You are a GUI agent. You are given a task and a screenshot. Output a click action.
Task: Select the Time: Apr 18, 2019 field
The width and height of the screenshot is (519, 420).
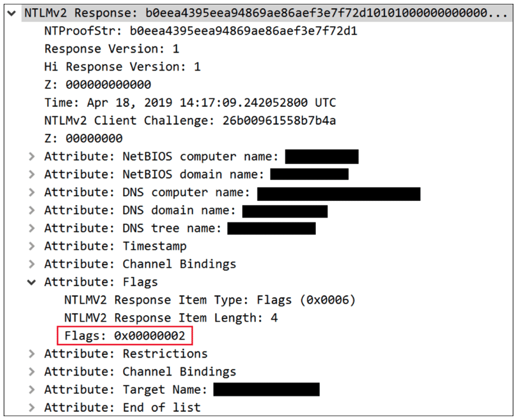190,102
